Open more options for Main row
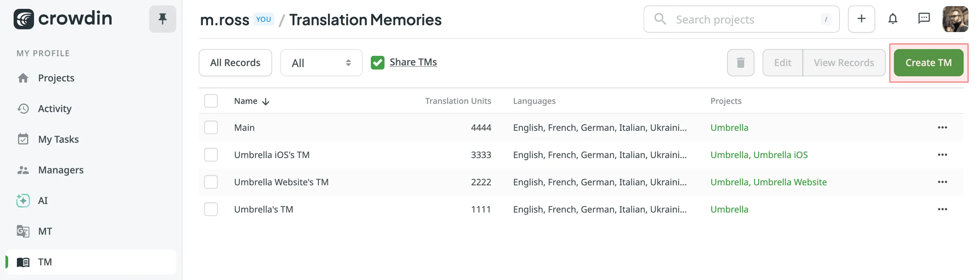 (942, 128)
